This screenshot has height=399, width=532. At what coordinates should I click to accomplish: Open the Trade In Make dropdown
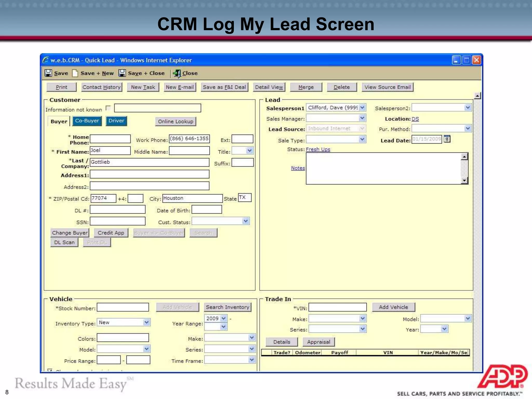[x=363, y=318]
